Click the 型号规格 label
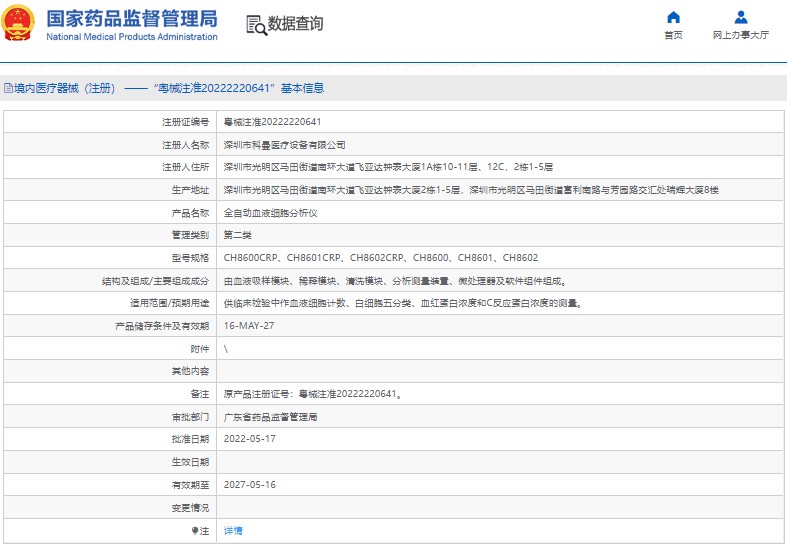Image resolution: width=787 pixels, height=550 pixels. 190,258
